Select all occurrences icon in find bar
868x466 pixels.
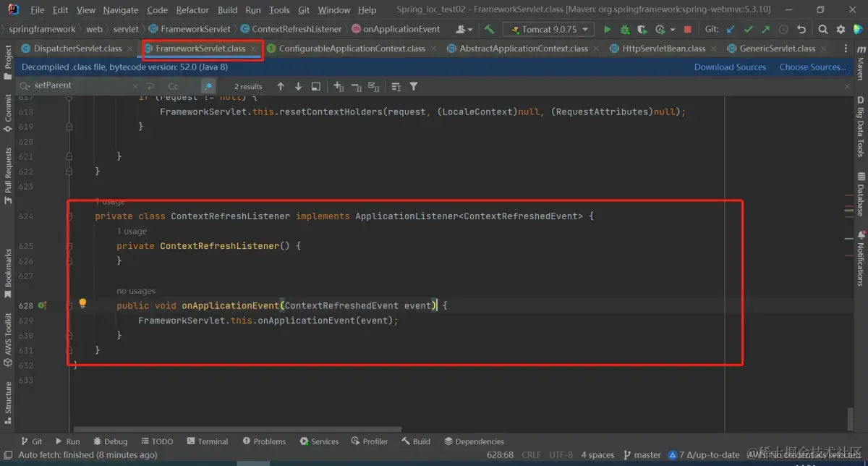click(x=373, y=86)
